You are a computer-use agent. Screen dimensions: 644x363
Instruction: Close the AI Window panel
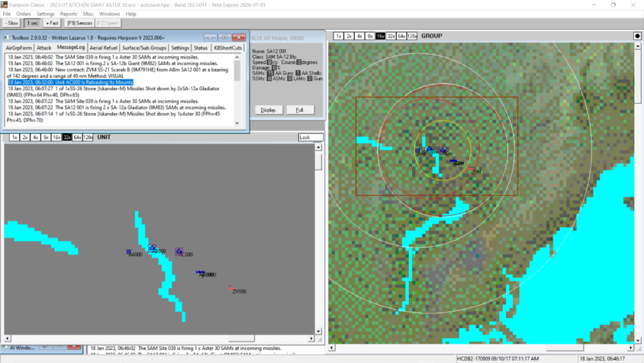pos(74,347)
